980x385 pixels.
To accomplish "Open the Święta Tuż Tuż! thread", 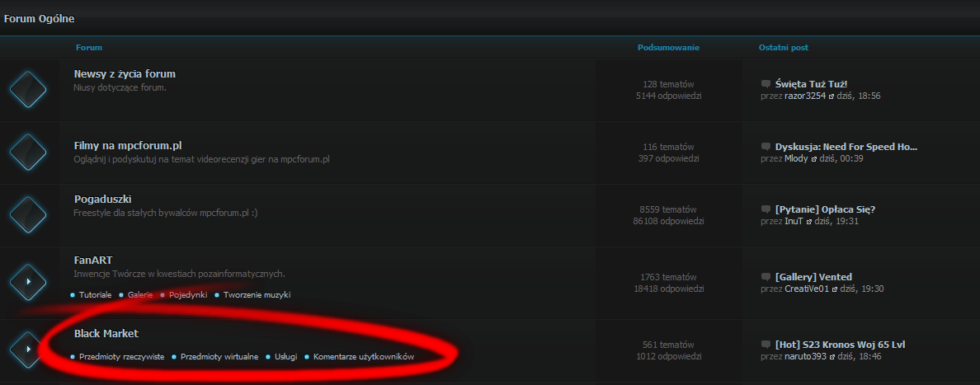I will pos(811,84).
